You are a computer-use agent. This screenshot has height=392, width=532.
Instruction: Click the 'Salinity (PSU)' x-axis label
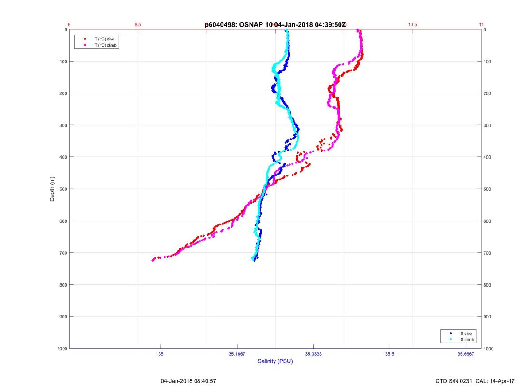pos(275,361)
